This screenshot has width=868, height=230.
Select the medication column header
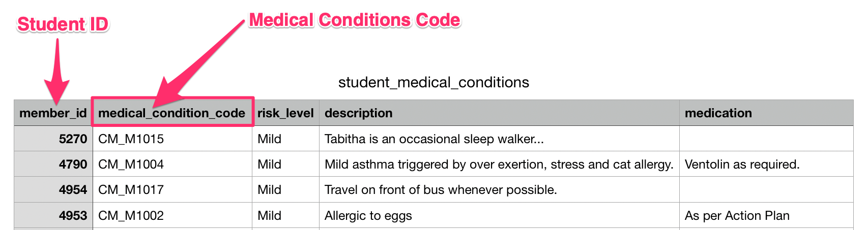pos(766,113)
